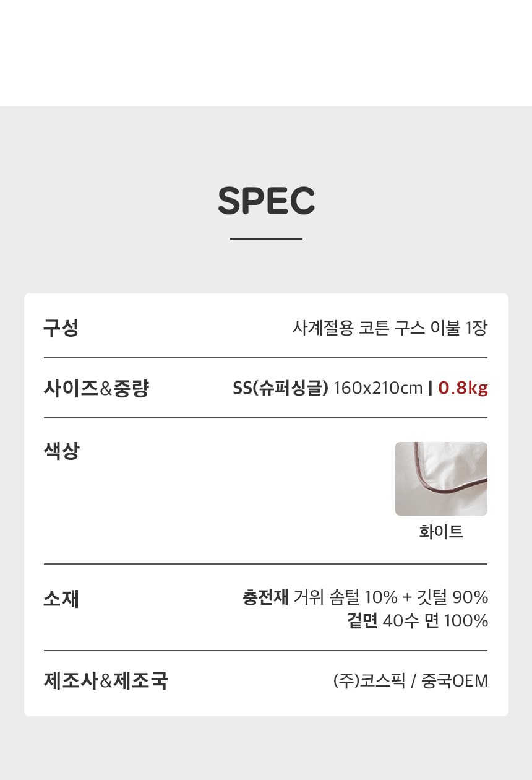Click the 화이트 color label
The height and width of the screenshot is (780, 532).
click(x=441, y=532)
